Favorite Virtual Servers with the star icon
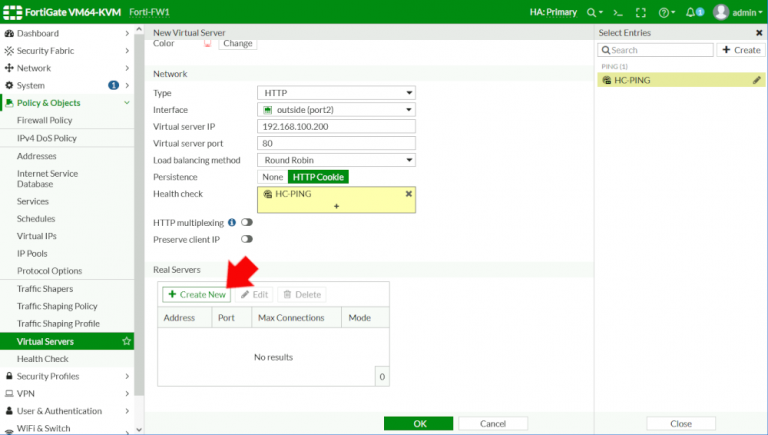Image resolution: width=768 pixels, height=435 pixels. pyautogui.click(x=126, y=341)
